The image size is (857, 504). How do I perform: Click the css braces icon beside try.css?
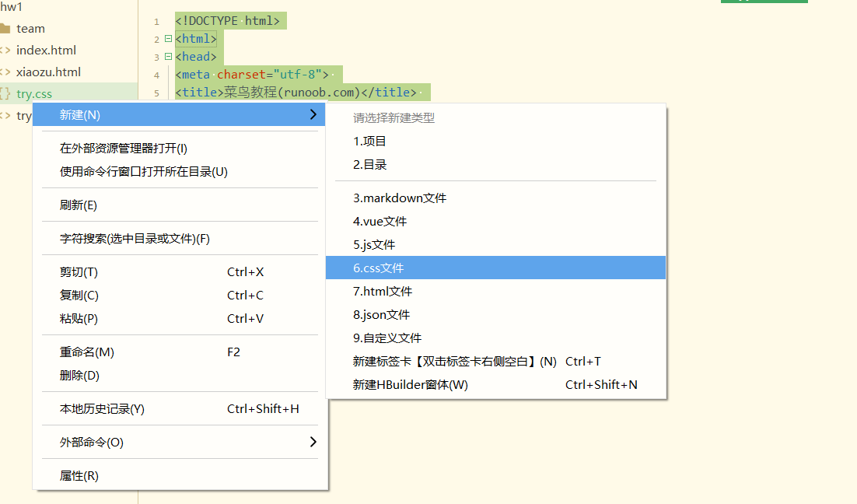click(5, 93)
